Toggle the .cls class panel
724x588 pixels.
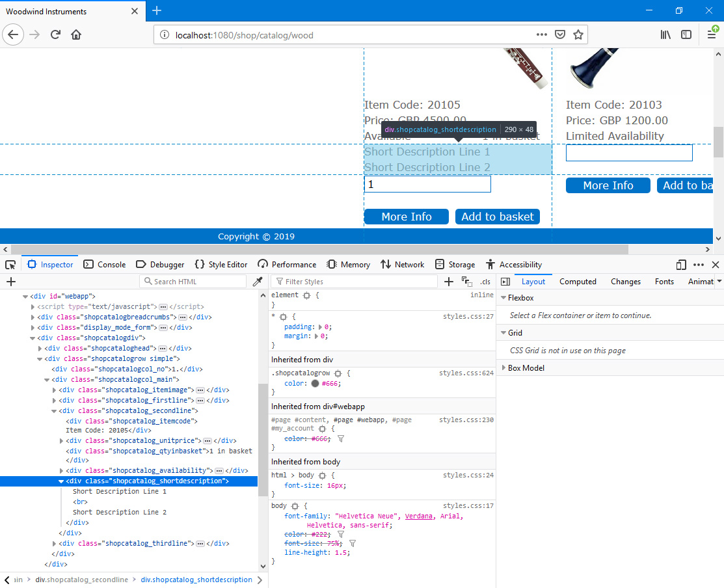[x=485, y=282]
